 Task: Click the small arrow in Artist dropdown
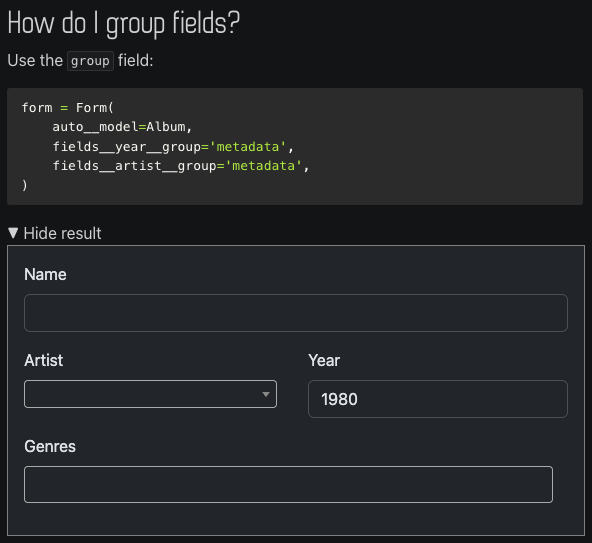[x=266, y=394]
